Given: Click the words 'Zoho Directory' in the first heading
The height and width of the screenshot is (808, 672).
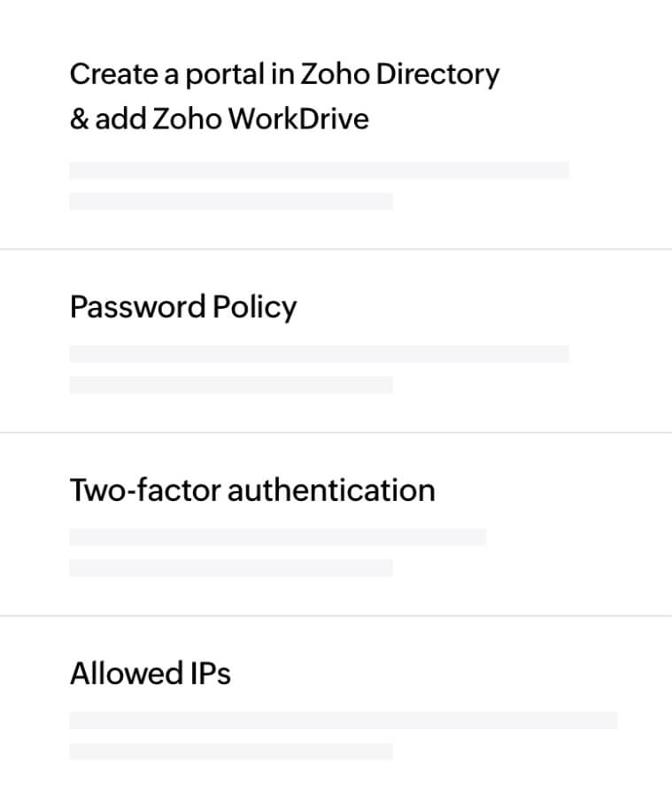Looking at the screenshot, I should (x=399, y=74).
